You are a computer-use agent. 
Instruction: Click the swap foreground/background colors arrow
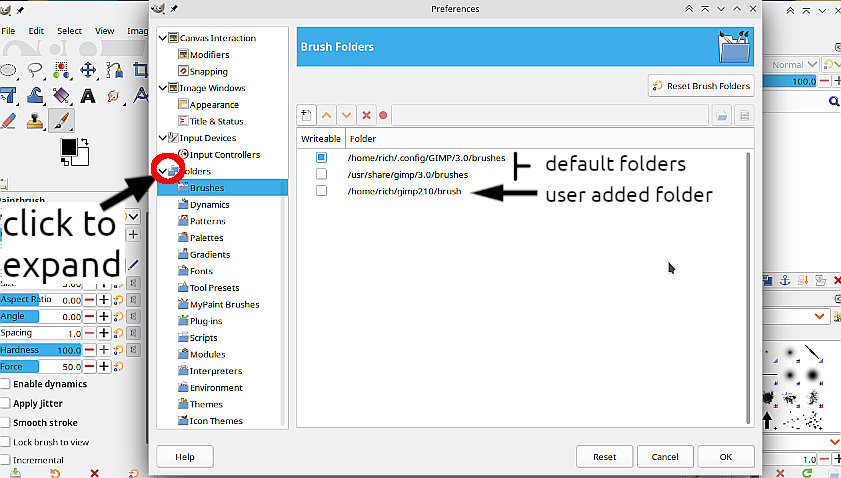pos(84,143)
